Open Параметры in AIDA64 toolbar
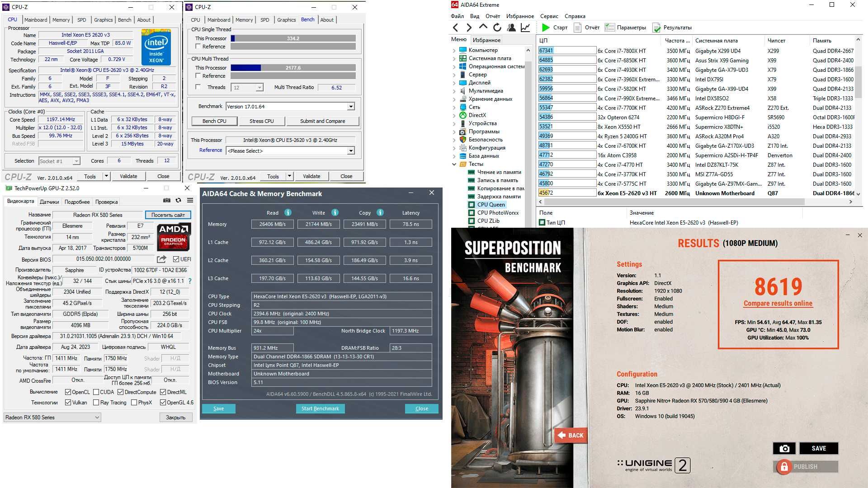868x488 pixels. pyautogui.click(x=625, y=28)
